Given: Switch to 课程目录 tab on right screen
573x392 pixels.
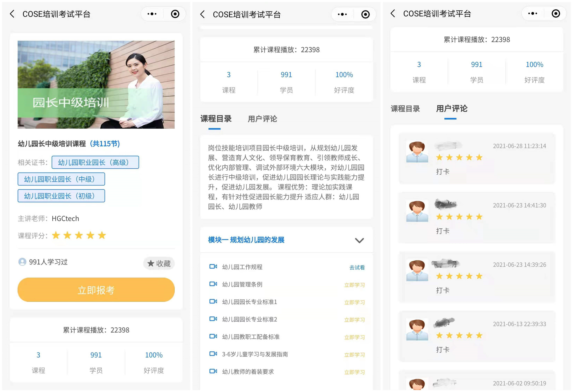Looking at the screenshot, I should [x=405, y=109].
